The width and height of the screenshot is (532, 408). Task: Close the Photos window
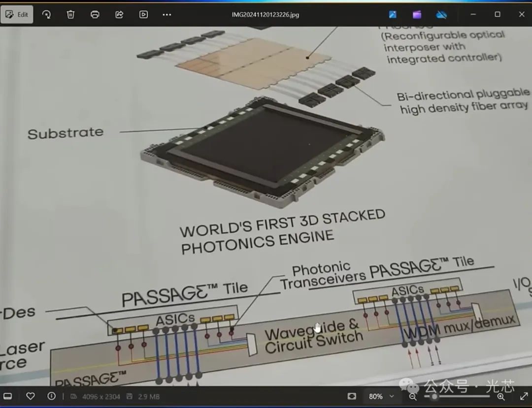coord(522,14)
